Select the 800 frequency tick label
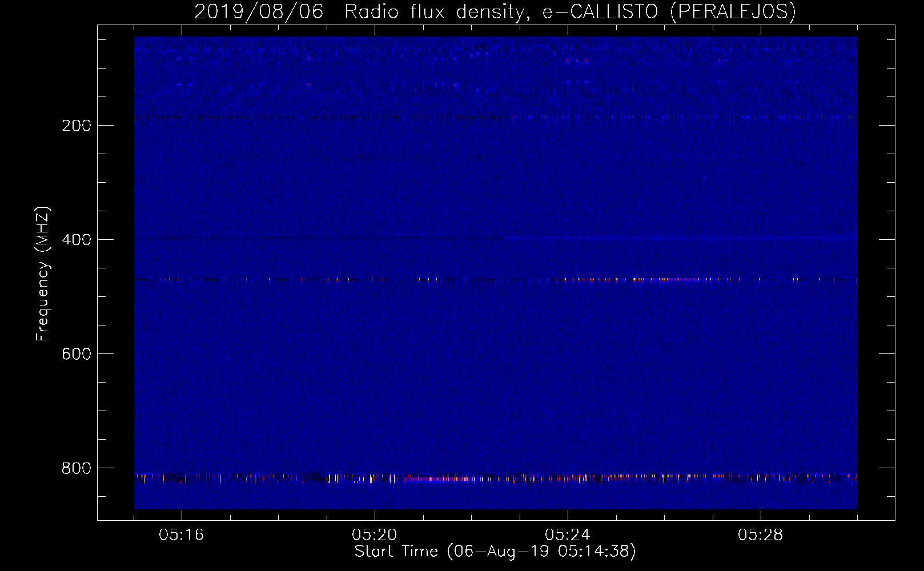 point(77,468)
